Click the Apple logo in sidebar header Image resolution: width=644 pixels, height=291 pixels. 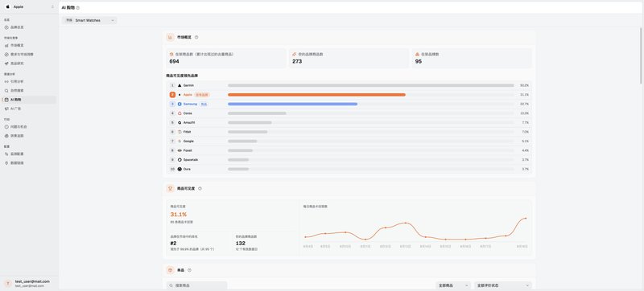point(7,7)
